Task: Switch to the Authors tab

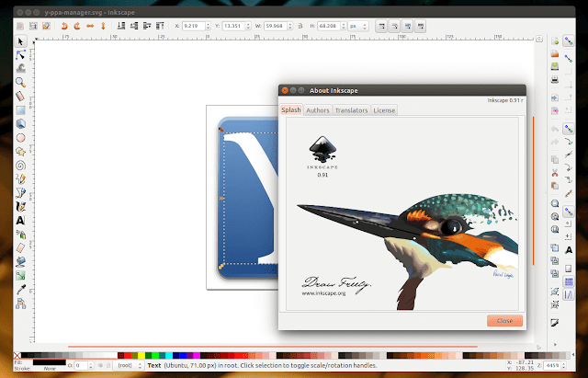Action: [x=318, y=110]
